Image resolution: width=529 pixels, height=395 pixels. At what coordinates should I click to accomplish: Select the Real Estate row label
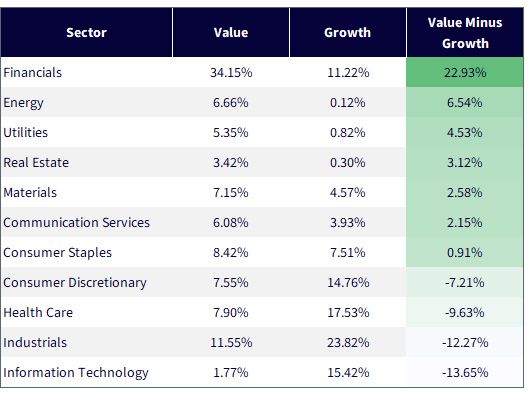(36, 163)
